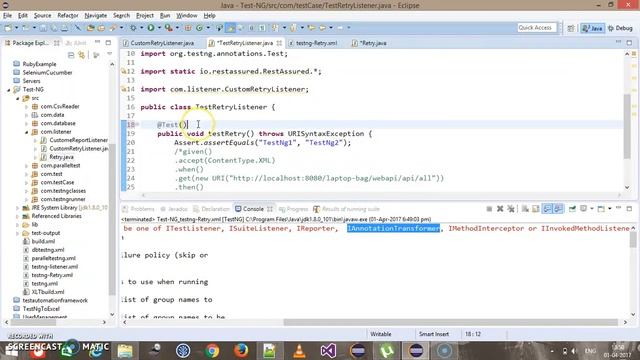The image size is (640, 360).
Task: Open Google Chrome from the taskbar
Action: tap(212, 351)
